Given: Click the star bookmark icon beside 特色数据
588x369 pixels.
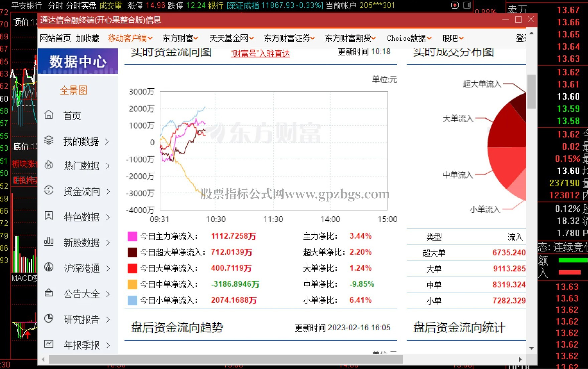Looking at the screenshot, I should (49, 216).
